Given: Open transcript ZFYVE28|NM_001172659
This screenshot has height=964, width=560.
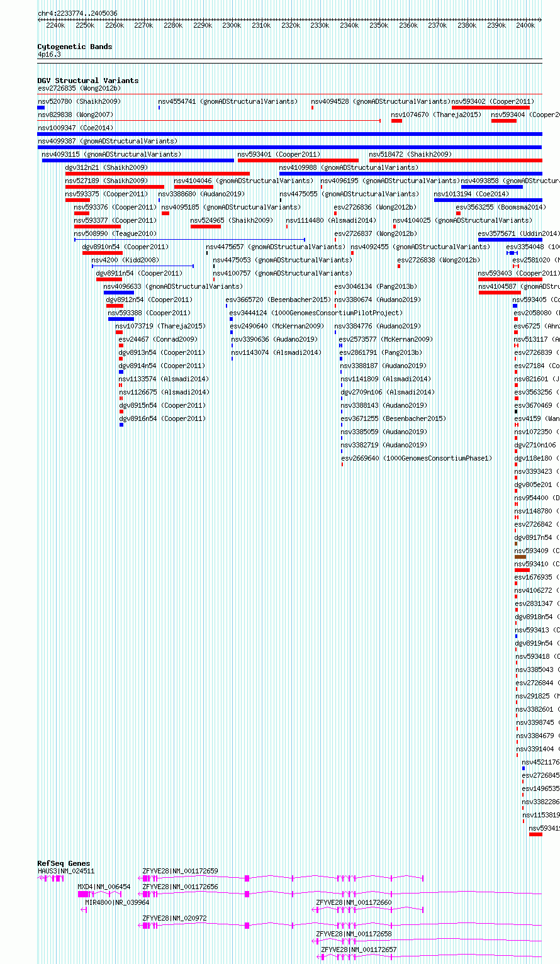Looking at the screenshot, I should click(x=181, y=872).
